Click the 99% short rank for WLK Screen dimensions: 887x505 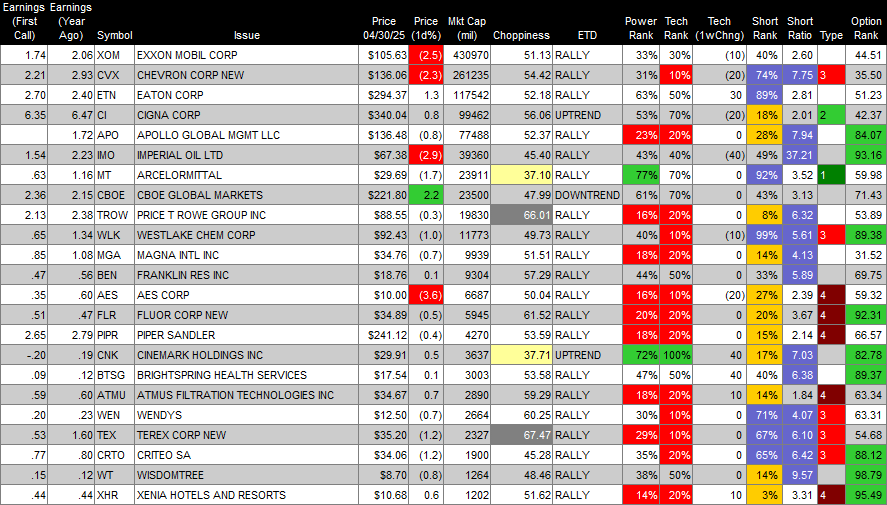[765, 235]
